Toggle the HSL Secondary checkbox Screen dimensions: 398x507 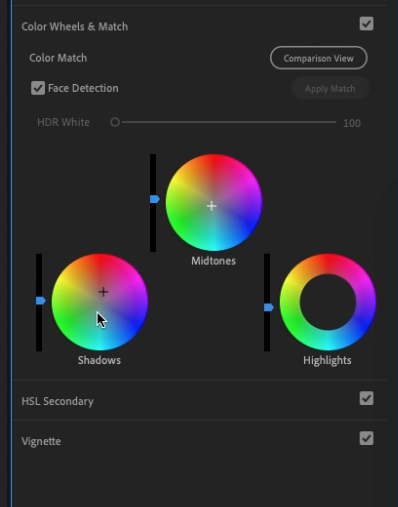coord(366,398)
